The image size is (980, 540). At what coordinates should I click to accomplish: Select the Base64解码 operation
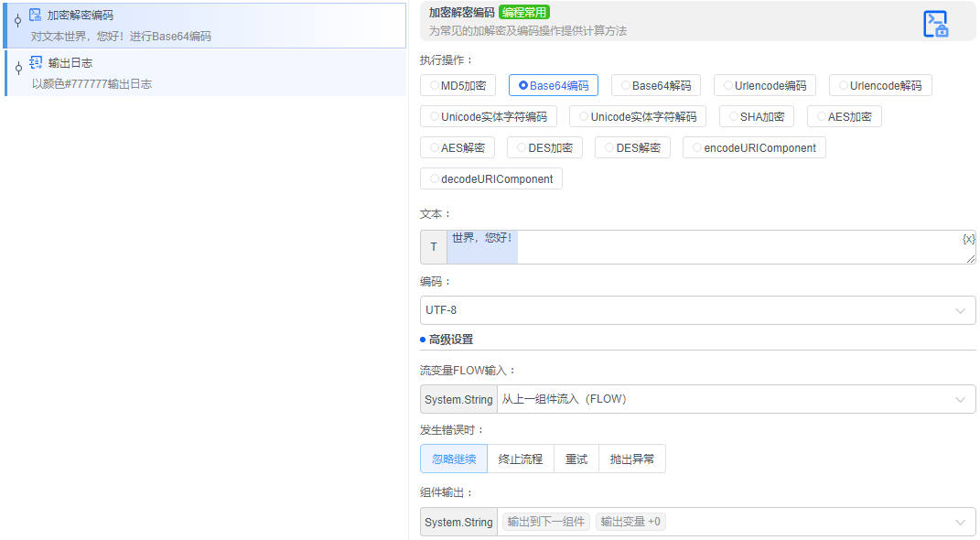657,84
